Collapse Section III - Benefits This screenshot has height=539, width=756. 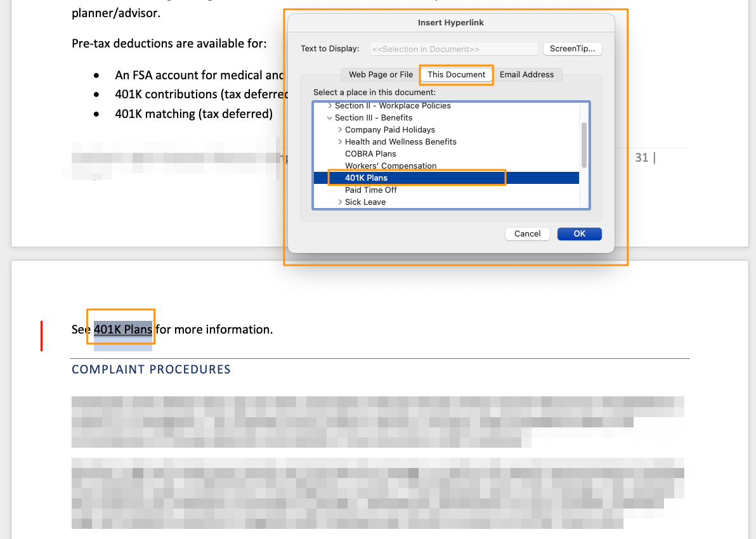330,118
